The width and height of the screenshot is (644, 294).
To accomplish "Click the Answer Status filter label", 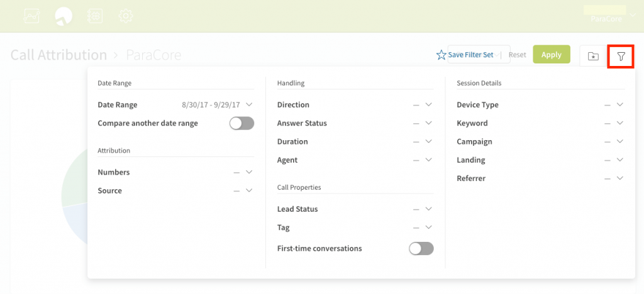I will coord(302,123).
